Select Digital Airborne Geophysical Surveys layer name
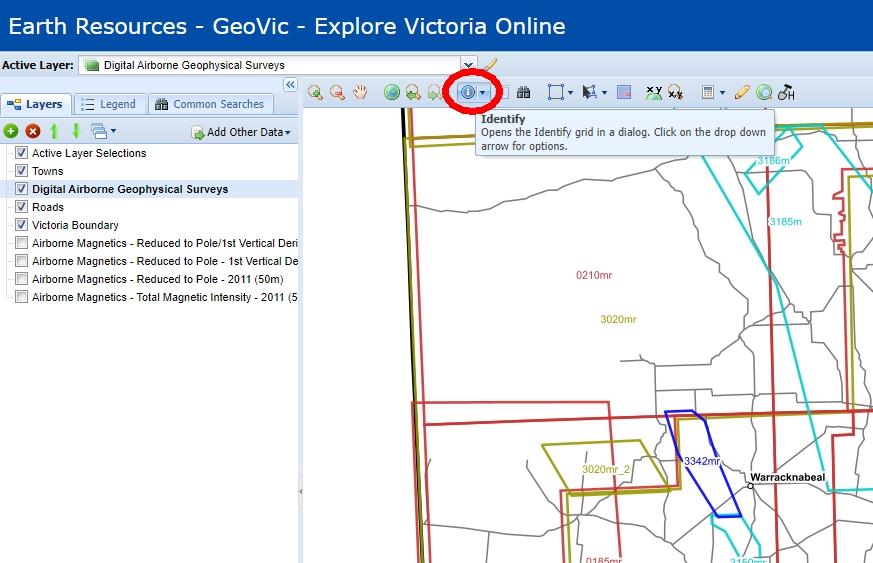This screenshot has height=563, width=873. (x=130, y=189)
